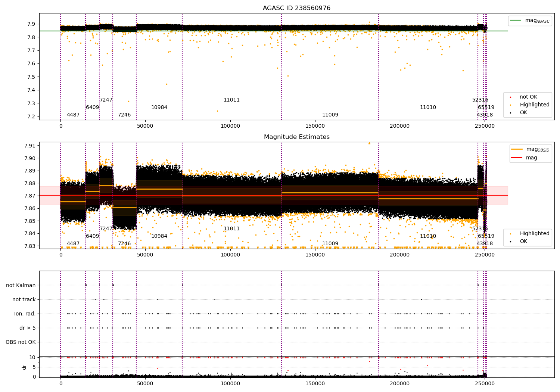Click the 'not Kalman' row label

click(x=21, y=285)
